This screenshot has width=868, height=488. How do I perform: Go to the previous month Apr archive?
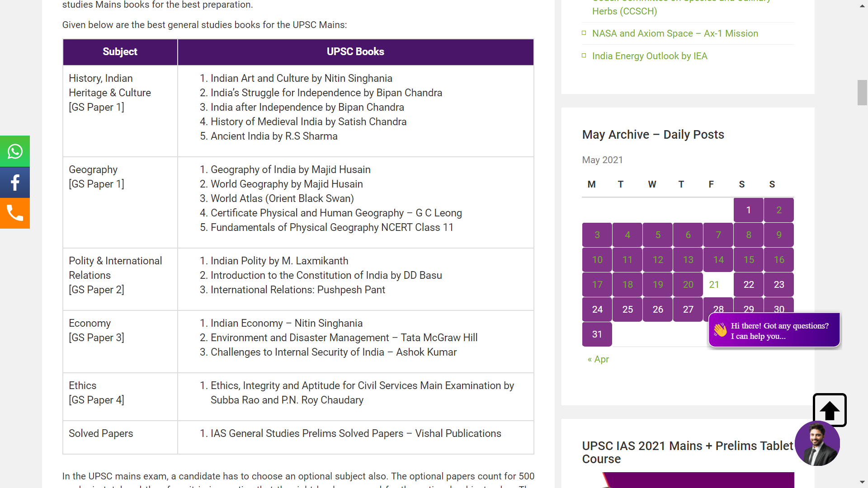tap(598, 359)
